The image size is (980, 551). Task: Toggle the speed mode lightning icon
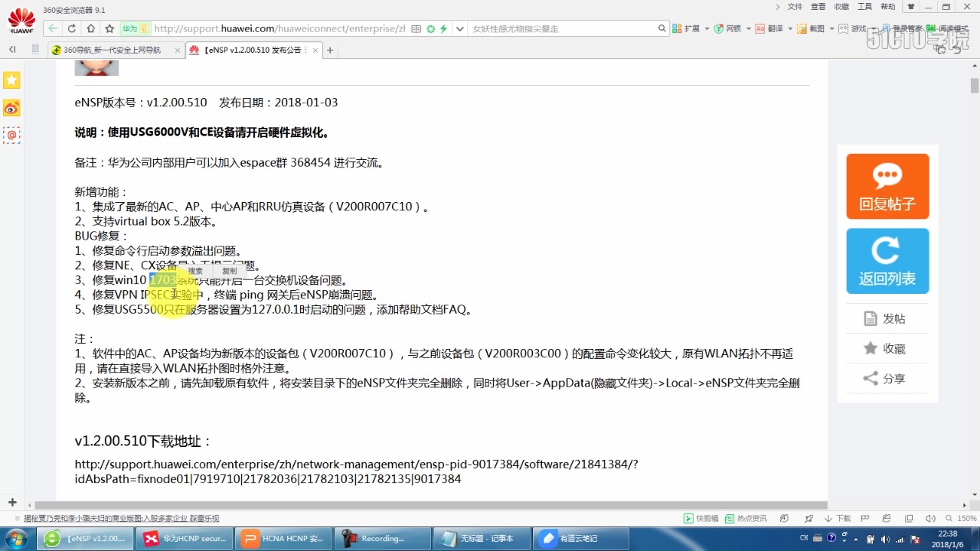tap(443, 28)
